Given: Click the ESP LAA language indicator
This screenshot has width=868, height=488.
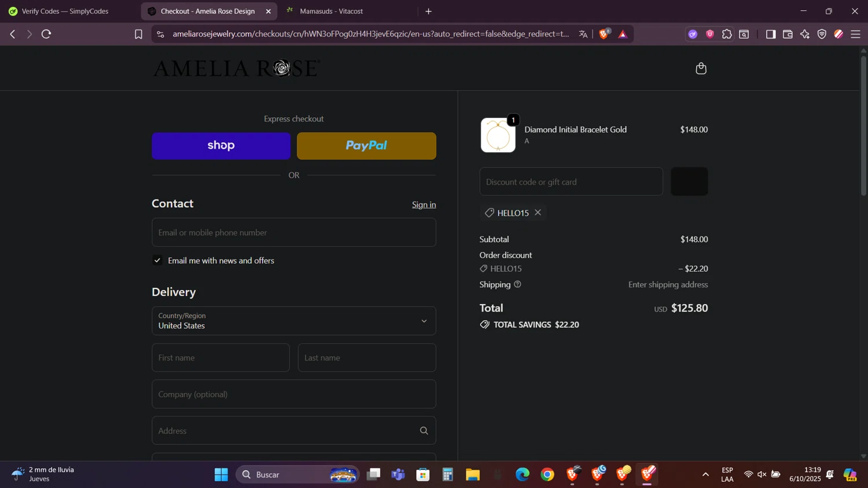Looking at the screenshot, I should pos(727,475).
